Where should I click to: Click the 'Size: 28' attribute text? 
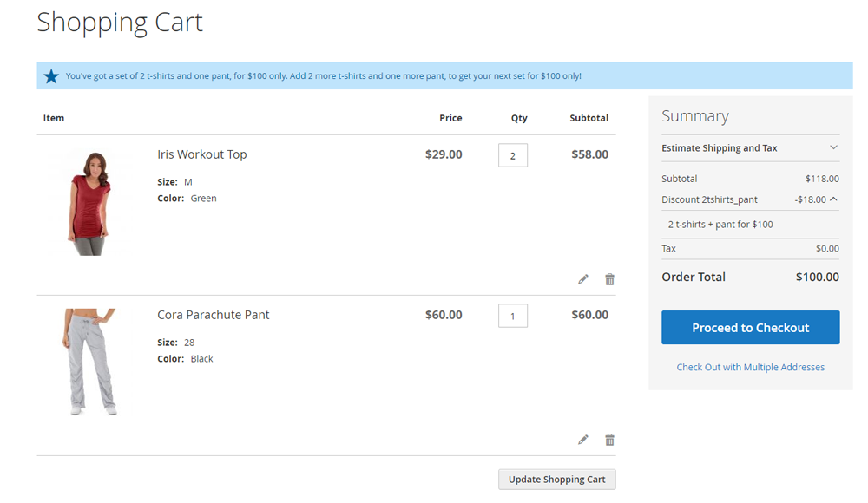pyautogui.click(x=176, y=343)
